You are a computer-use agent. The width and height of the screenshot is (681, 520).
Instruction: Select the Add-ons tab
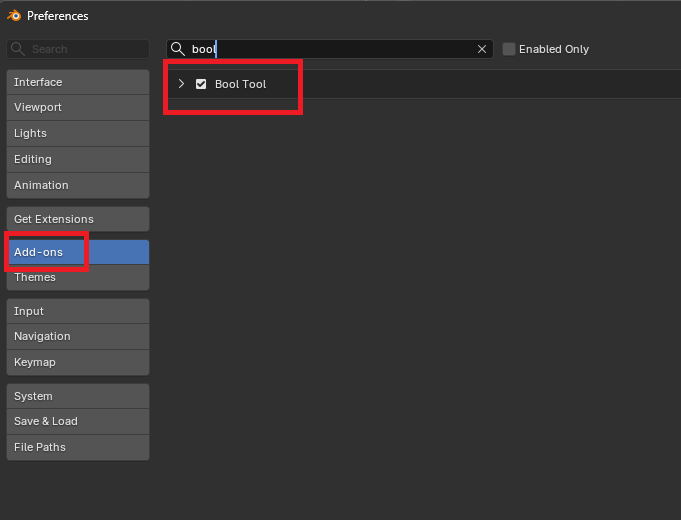pos(78,252)
